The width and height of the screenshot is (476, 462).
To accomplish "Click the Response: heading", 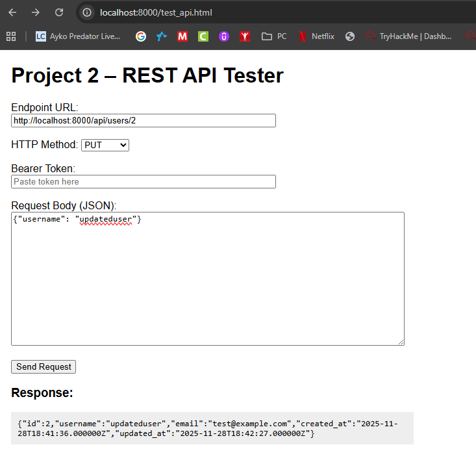I will pyautogui.click(x=42, y=392).
